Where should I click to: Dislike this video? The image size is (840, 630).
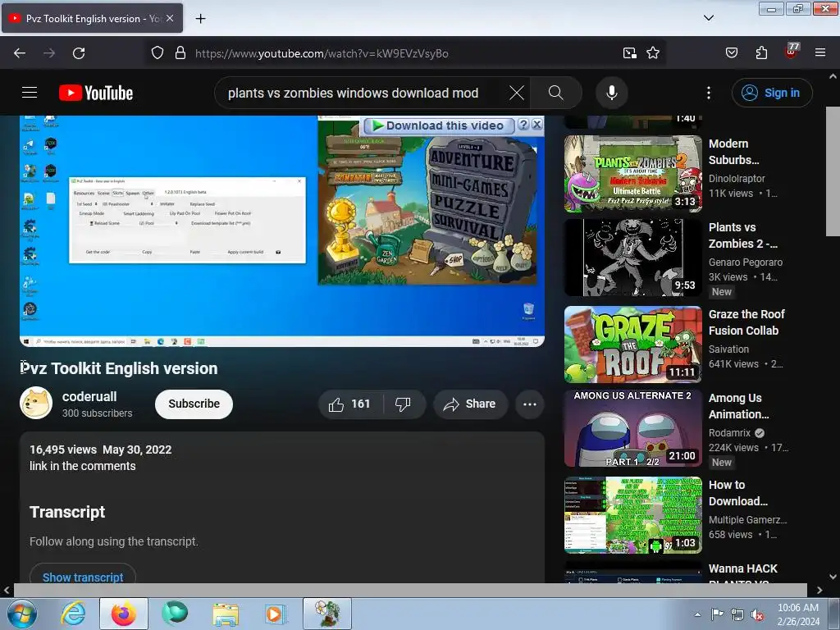[404, 404]
